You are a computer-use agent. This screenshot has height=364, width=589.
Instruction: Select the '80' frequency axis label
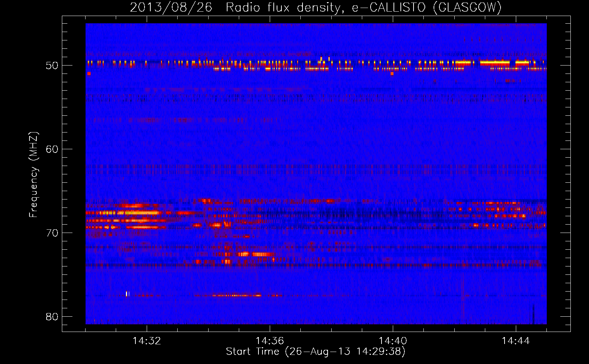pos(52,317)
